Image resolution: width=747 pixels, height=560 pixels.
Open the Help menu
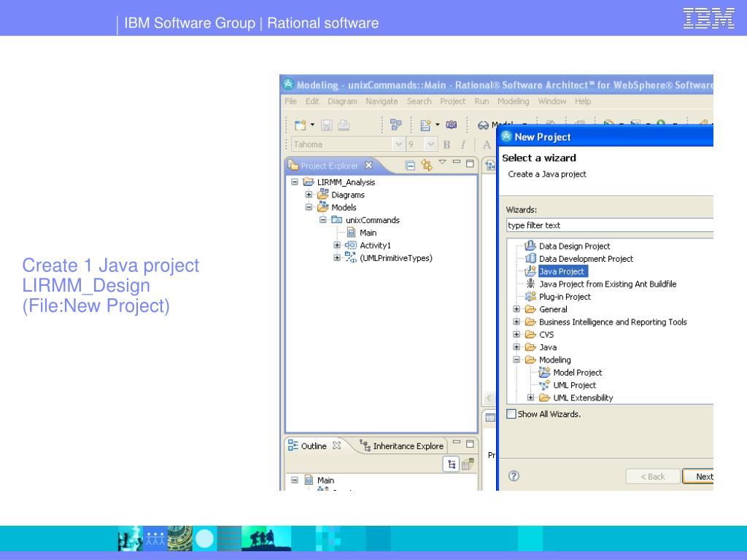(x=583, y=101)
